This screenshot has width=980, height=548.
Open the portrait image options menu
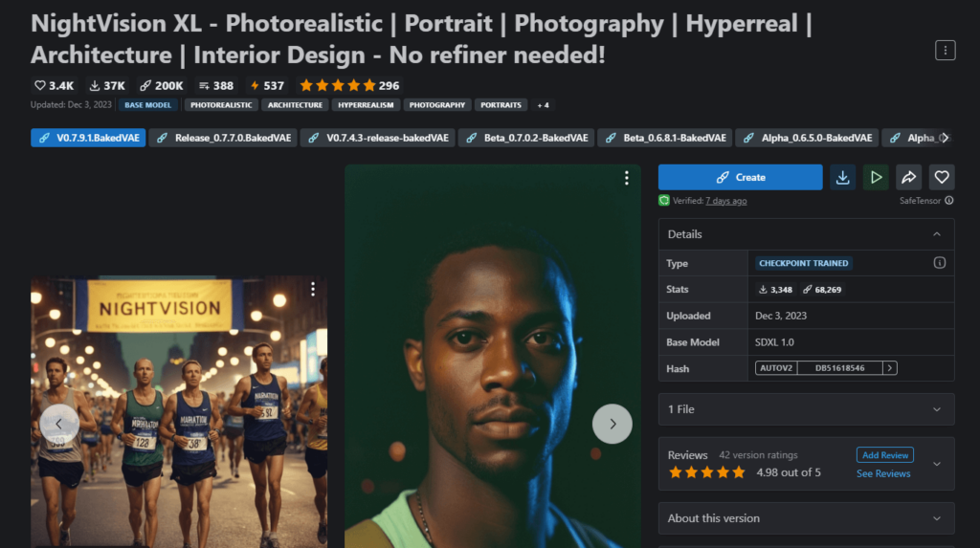click(626, 178)
